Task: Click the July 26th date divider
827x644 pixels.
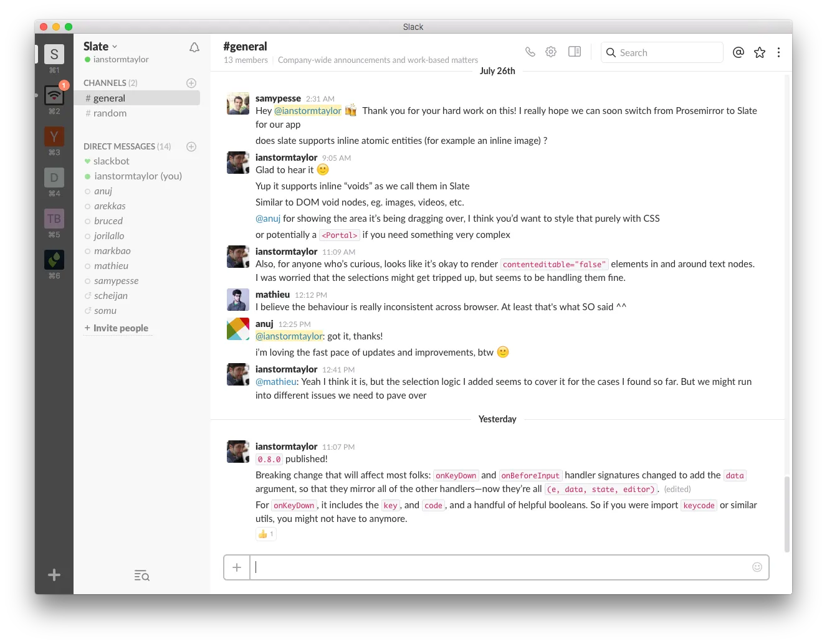Action: pyautogui.click(x=497, y=70)
